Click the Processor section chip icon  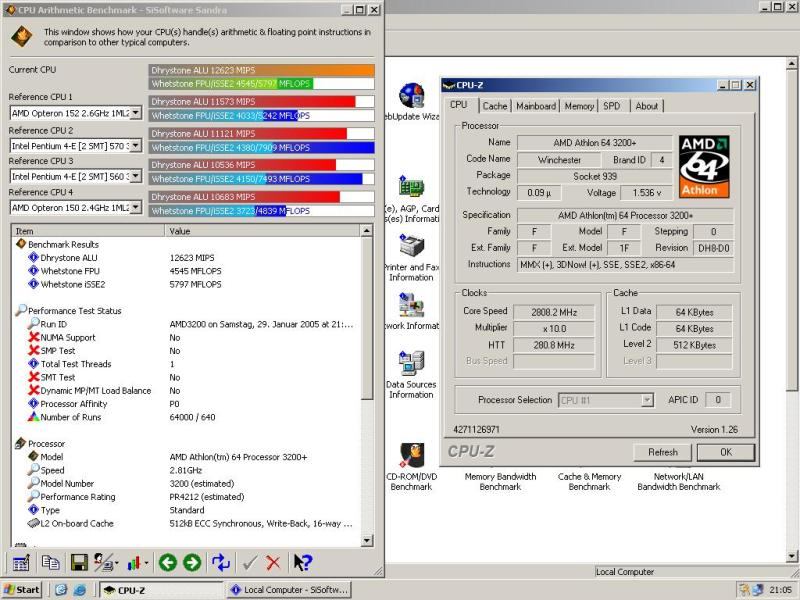(x=20, y=443)
